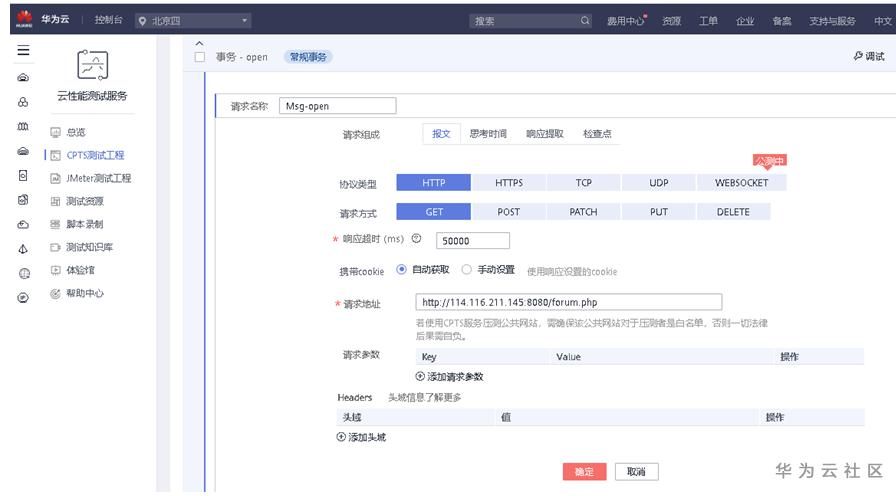The image size is (896, 496).
Task: Click the 总览 overview icon
Action: pyautogui.click(x=55, y=133)
